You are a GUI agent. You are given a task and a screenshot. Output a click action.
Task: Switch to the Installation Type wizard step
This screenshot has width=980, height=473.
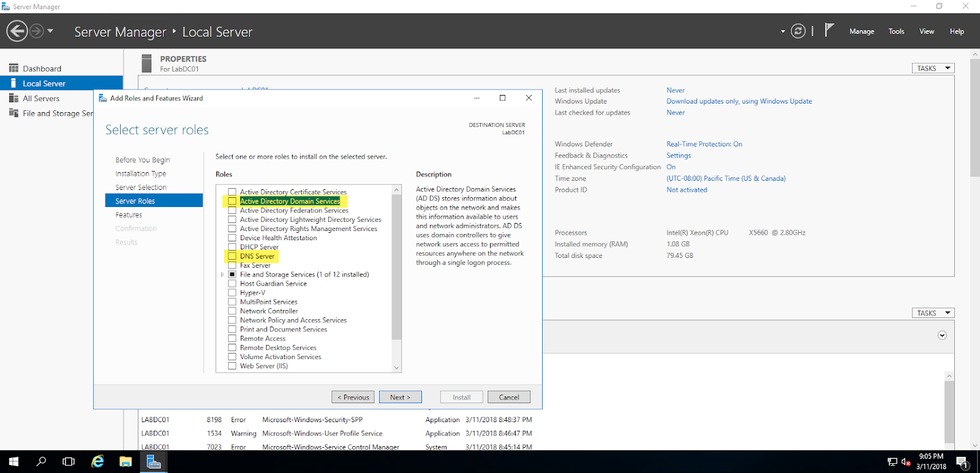[141, 173]
